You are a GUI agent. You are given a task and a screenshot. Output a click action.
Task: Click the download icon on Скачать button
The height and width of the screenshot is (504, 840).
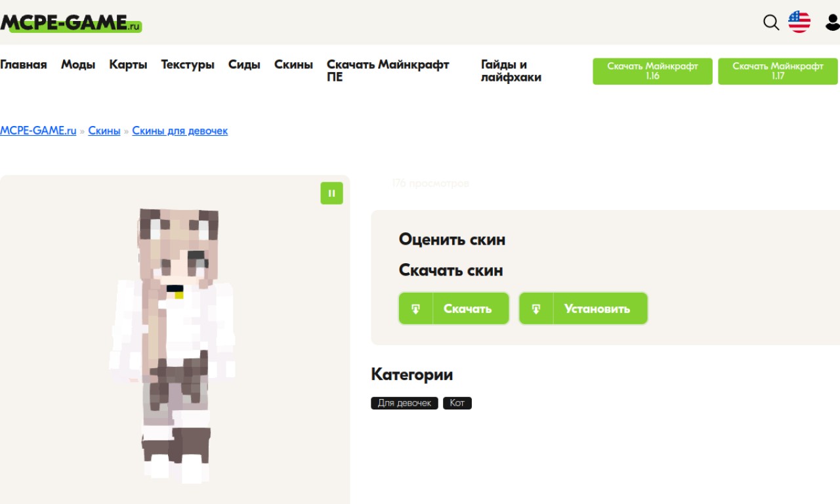(416, 308)
